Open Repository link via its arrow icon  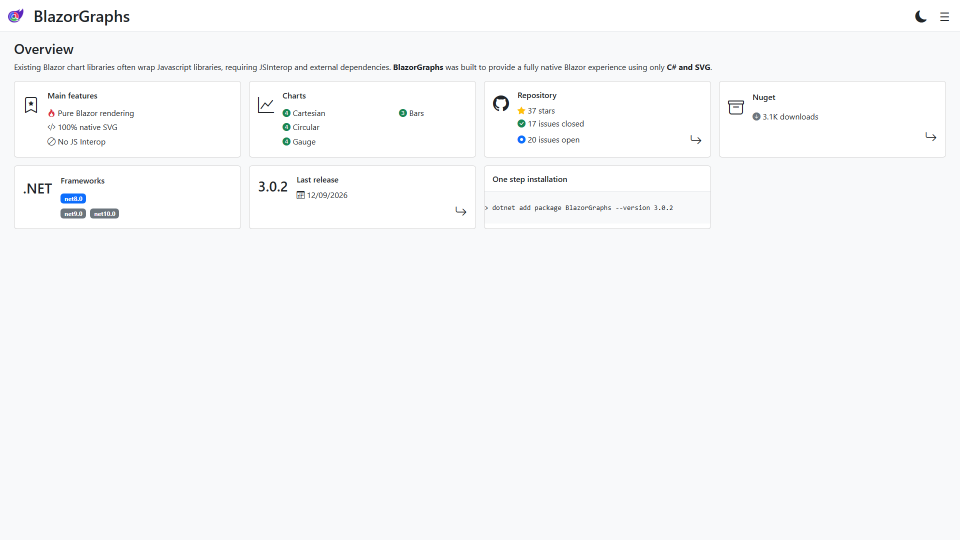point(696,140)
